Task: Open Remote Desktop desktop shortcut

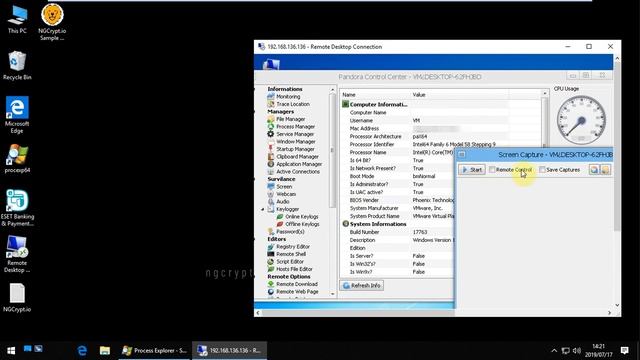Action: coord(17,254)
